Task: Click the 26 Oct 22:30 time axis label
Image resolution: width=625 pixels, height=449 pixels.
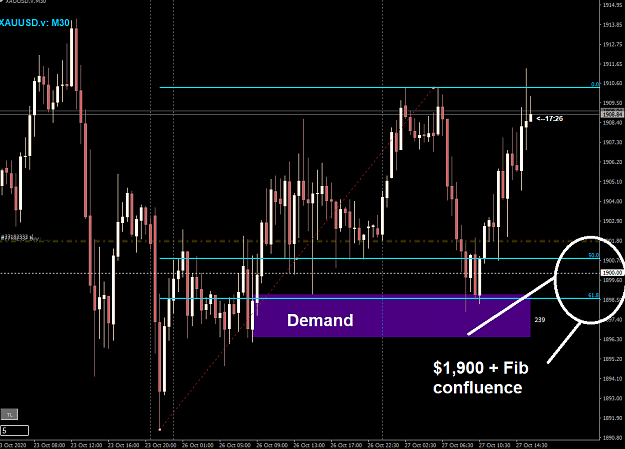Action: 383,445
